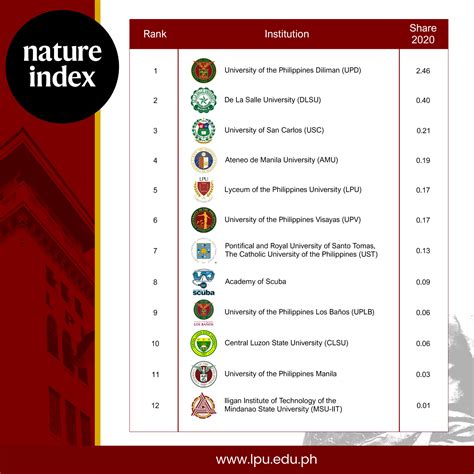Click the share value 0.13
The image size is (474, 474).
pyautogui.click(x=423, y=251)
